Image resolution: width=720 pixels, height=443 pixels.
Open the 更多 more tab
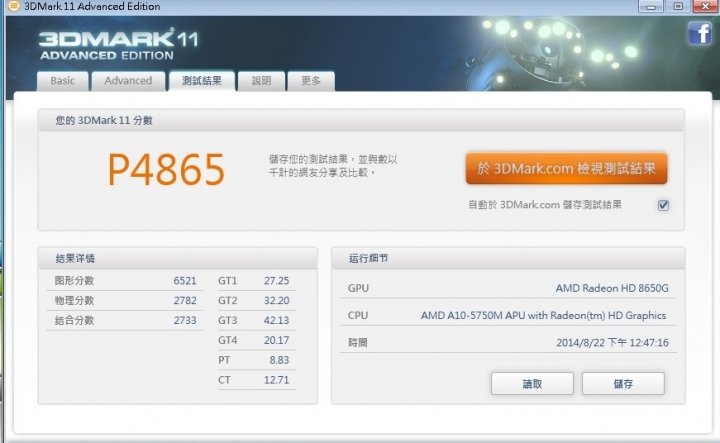311,81
